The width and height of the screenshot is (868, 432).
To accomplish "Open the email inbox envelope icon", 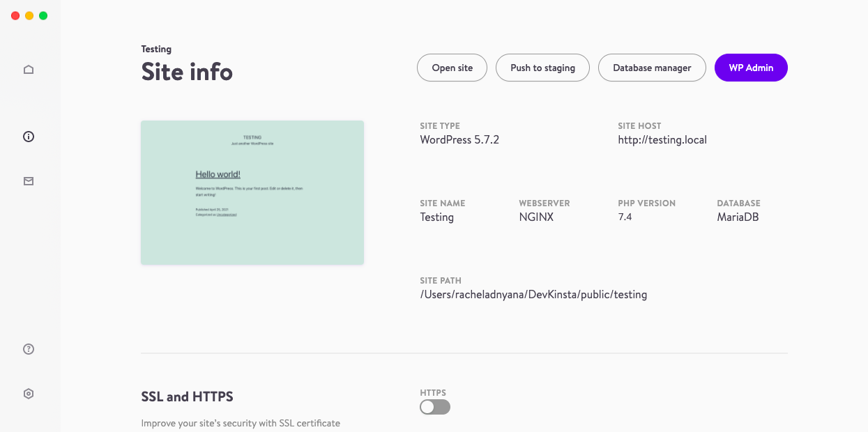I will [29, 181].
